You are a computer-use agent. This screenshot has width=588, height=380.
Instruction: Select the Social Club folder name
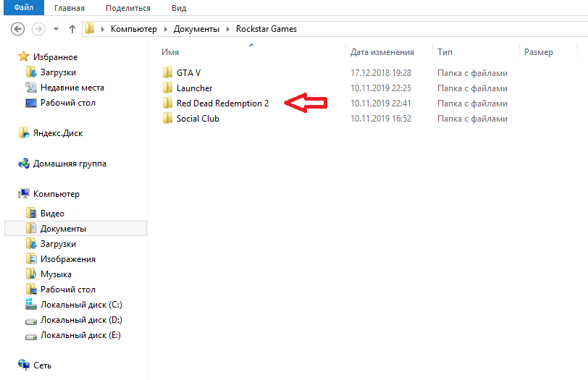tap(198, 119)
